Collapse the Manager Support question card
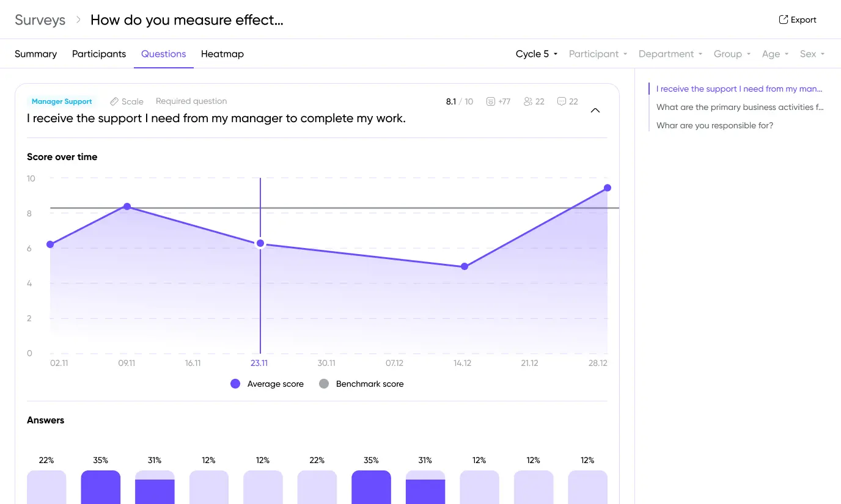841x504 pixels. [595, 111]
